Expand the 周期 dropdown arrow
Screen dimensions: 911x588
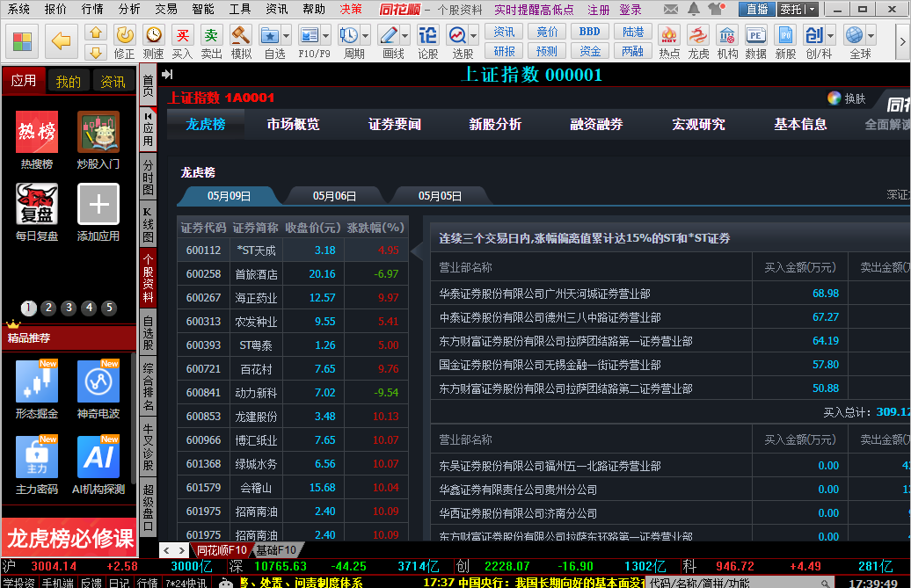pos(366,36)
